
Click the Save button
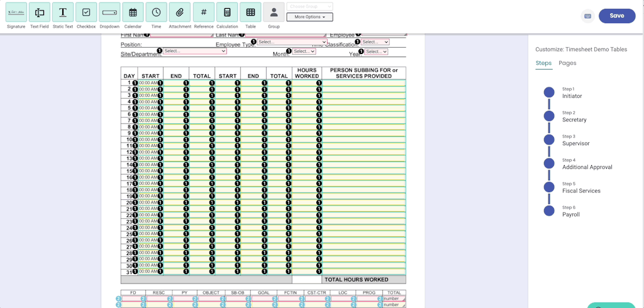point(617,16)
